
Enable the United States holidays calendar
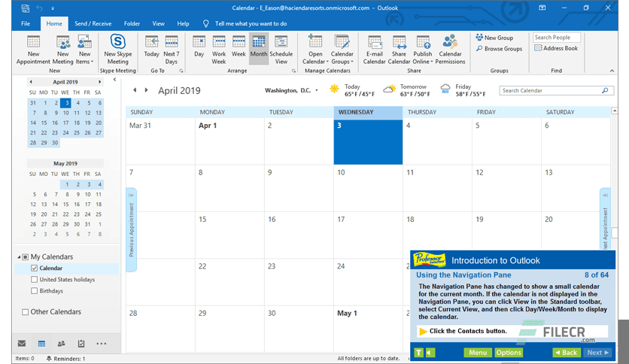34,280
